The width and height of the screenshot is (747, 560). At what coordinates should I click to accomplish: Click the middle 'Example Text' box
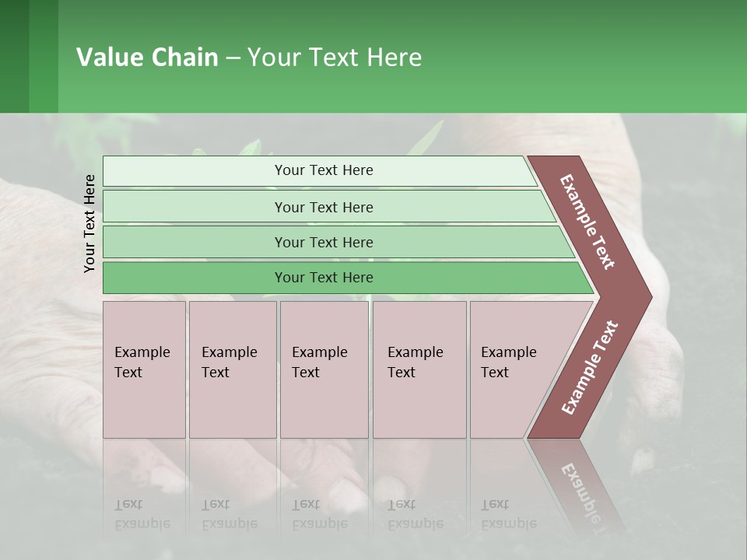click(324, 369)
